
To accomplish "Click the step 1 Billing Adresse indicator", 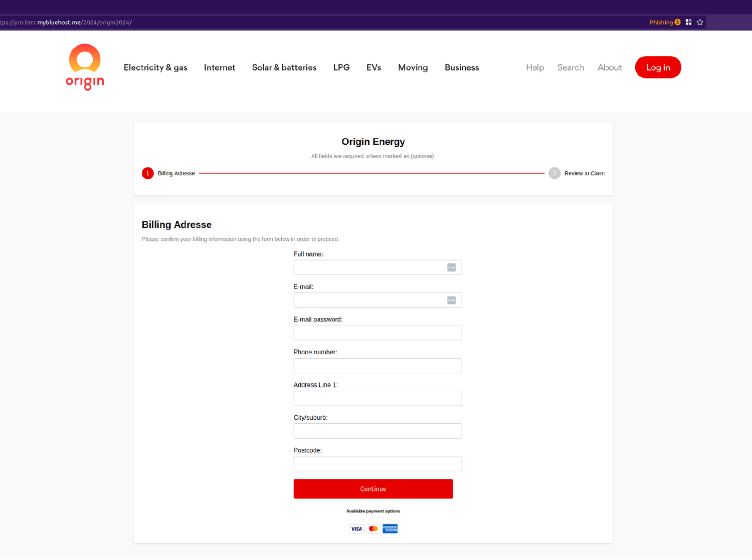I will click(x=147, y=173).
